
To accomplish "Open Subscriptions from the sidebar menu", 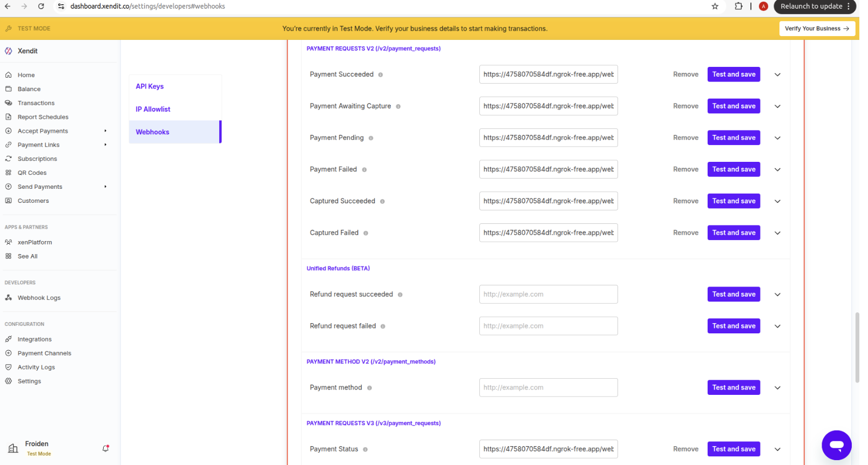I will tap(37, 159).
